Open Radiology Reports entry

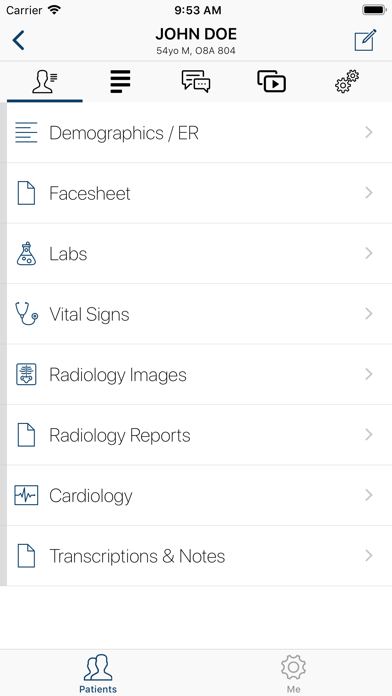click(x=199, y=435)
